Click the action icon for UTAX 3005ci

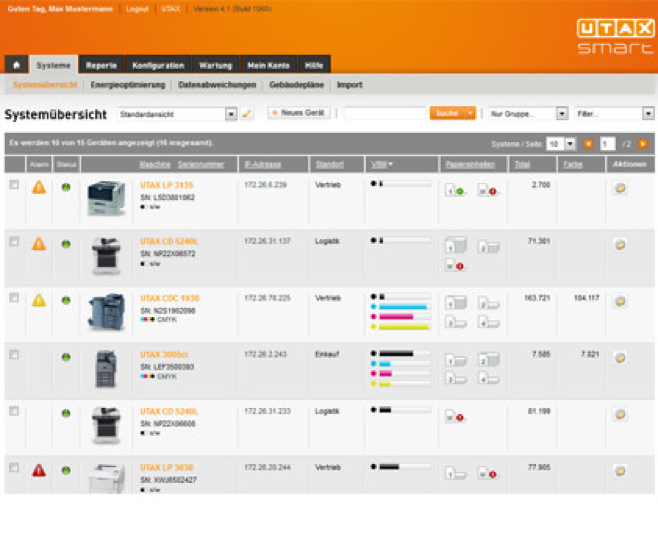(620, 357)
